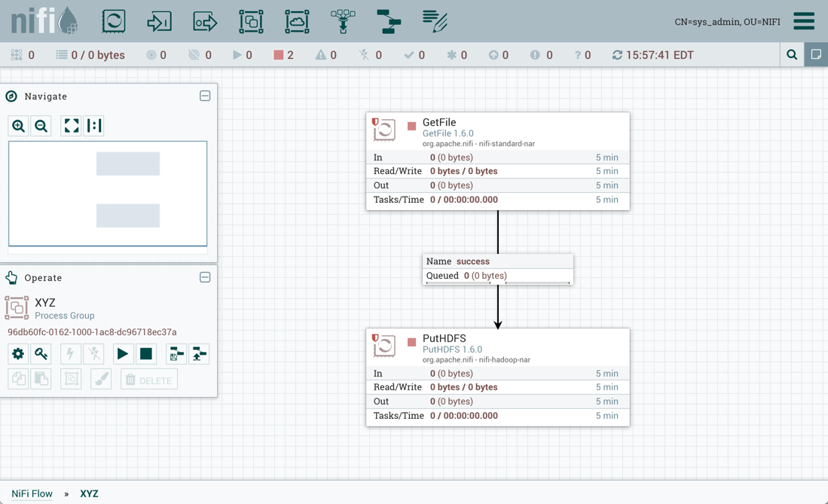Image resolution: width=828 pixels, height=504 pixels.
Task: Collapse the Navigate panel
Action: coord(205,96)
